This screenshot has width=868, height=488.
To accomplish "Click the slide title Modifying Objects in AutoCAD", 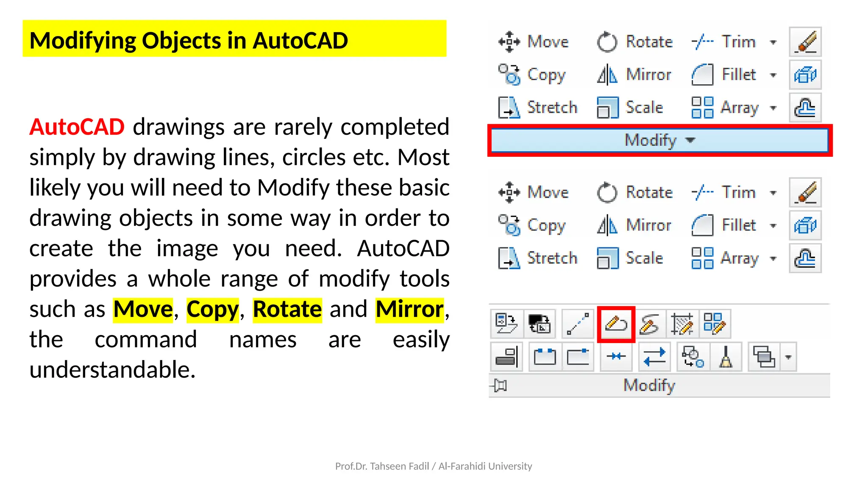I will coord(189,41).
